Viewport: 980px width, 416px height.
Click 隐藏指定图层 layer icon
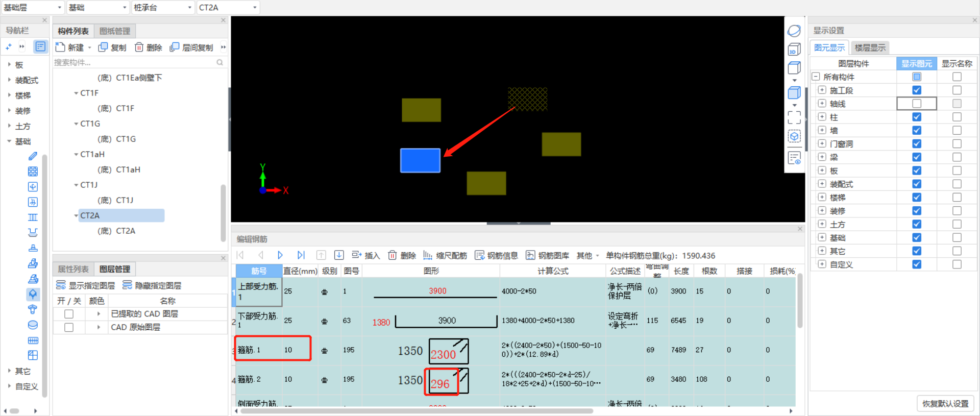(x=127, y=285)
